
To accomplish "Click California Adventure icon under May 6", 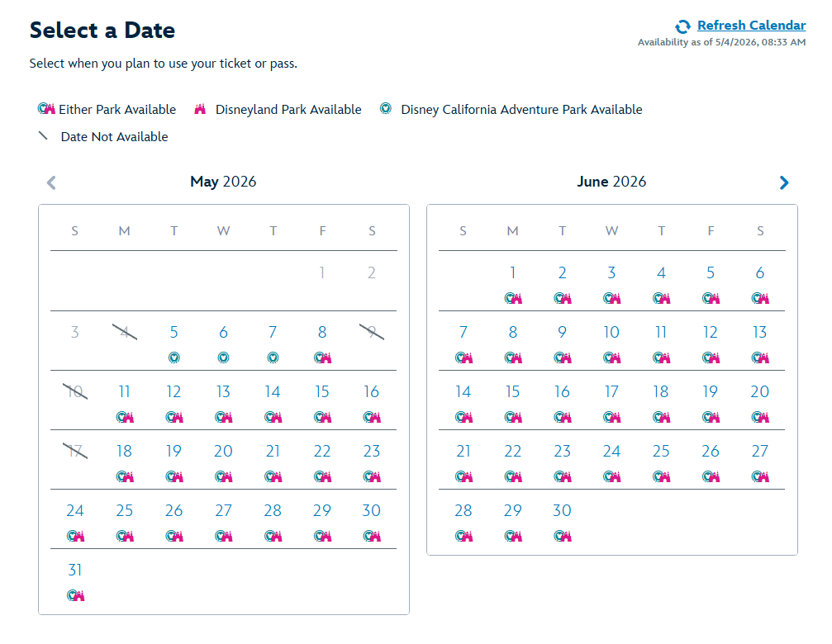I will [x=223, y=358].
